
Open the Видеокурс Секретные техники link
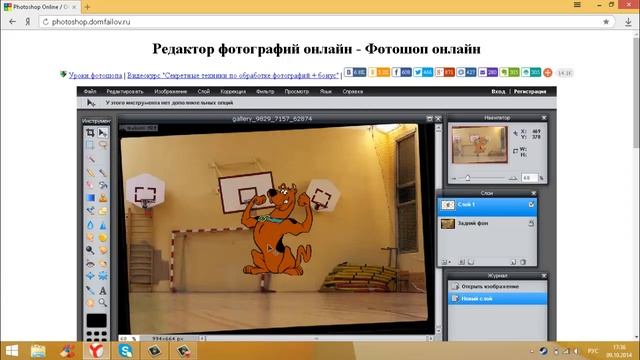pos(233,75)
